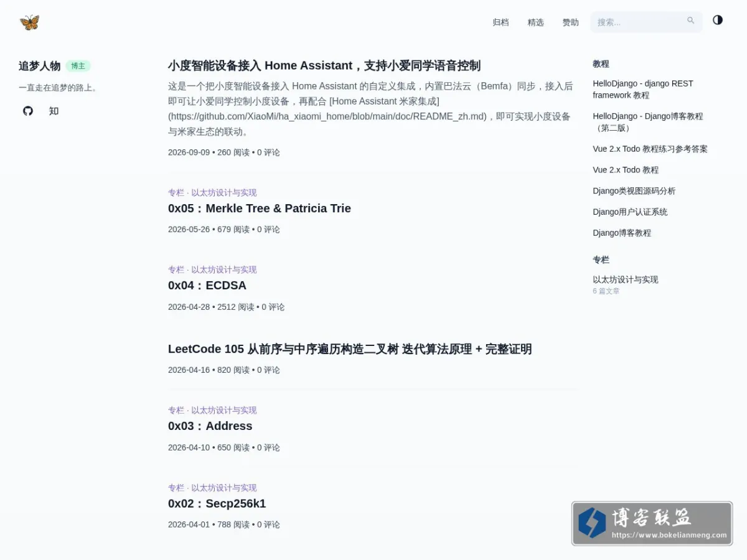Click date text 2026-09-09 • 260 阅读
The width and height of the screenshot is (747, 560).
click(x=209, y=152)
